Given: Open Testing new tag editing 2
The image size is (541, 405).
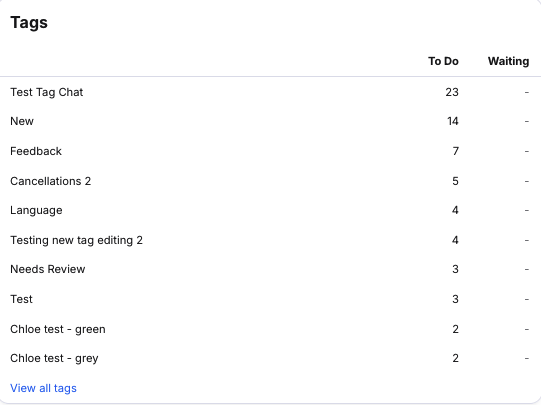Looking at the screenshot, I should click(76, 240).
